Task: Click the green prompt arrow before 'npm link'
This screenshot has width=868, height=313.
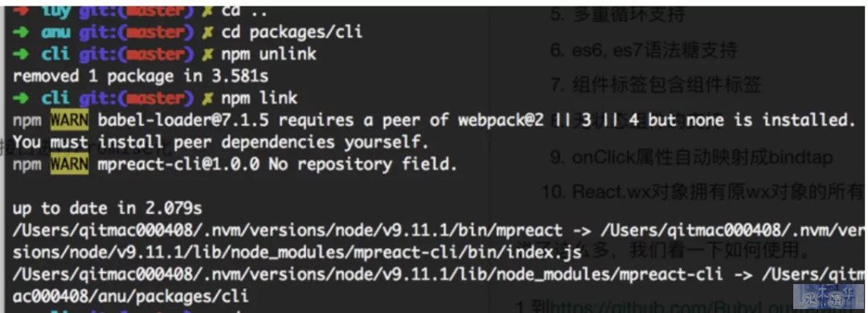Action: (x=20, y=99)
